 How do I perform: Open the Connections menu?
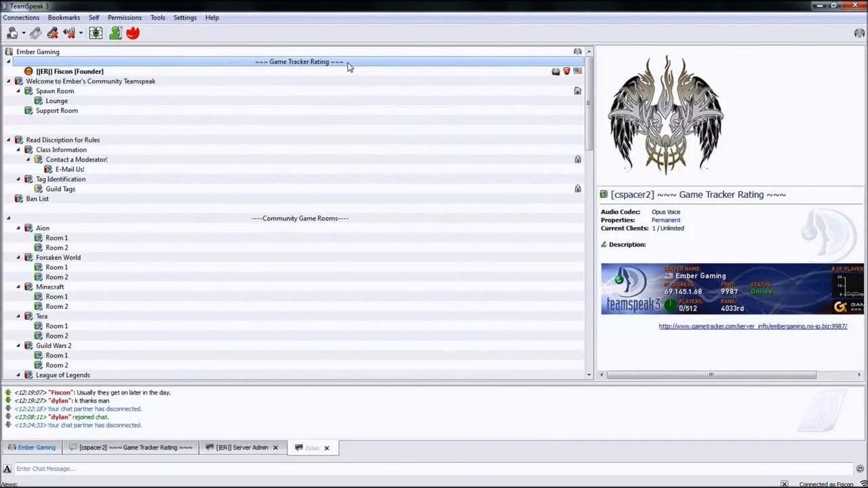pos(21,18)
